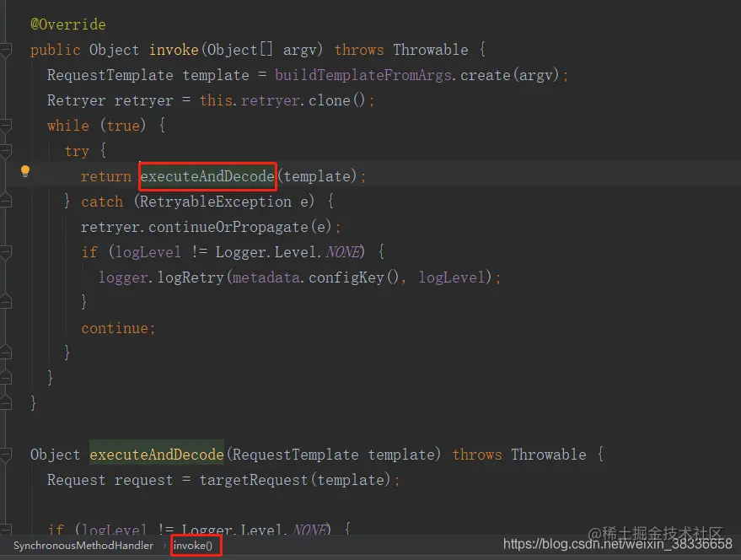Click the continue keyword
Image resolution: width=741 pixels, height=560 pixels.
115,328
